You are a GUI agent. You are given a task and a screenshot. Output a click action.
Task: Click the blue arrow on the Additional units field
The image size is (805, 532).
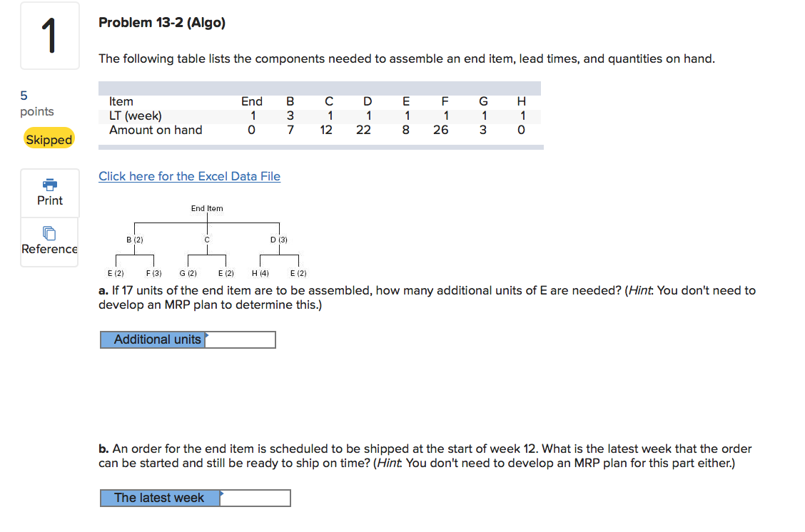tap(206, 335)
